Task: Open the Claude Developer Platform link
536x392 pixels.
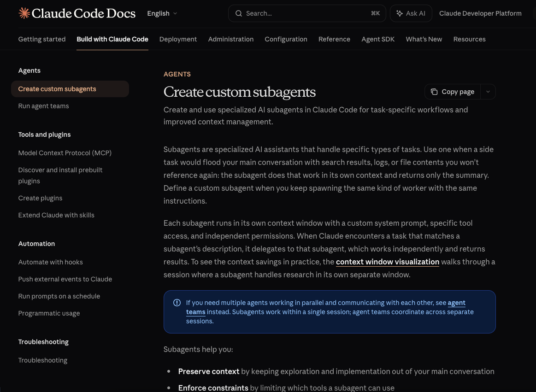Action: point(480,13)
